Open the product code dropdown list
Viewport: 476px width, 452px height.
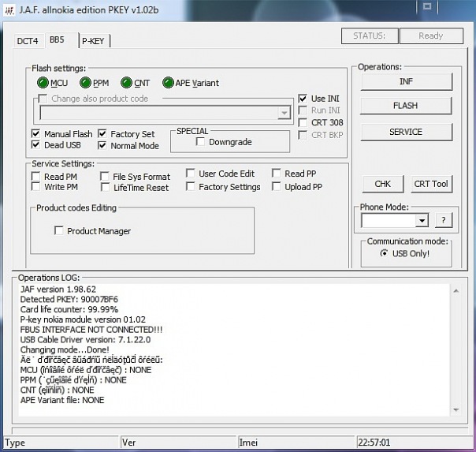(284, 113)
